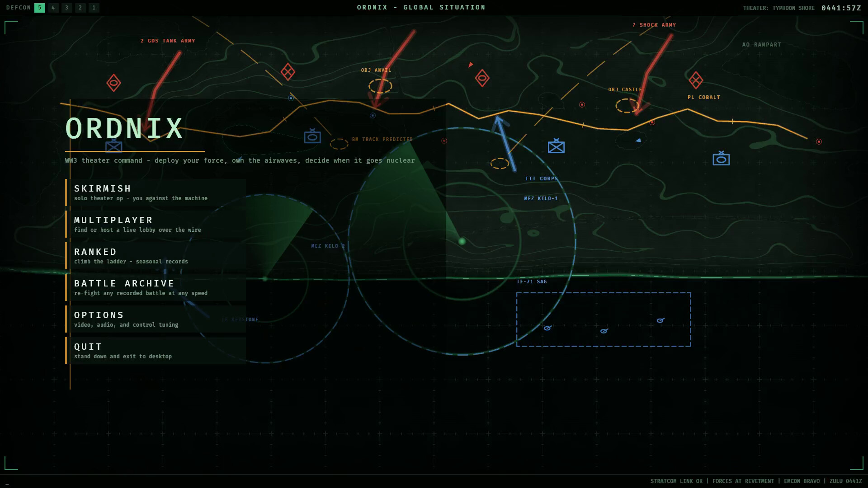Click dashed oval at blue arrow's base
The width and height of the screenshot is (868, 488).
(500, 164)
